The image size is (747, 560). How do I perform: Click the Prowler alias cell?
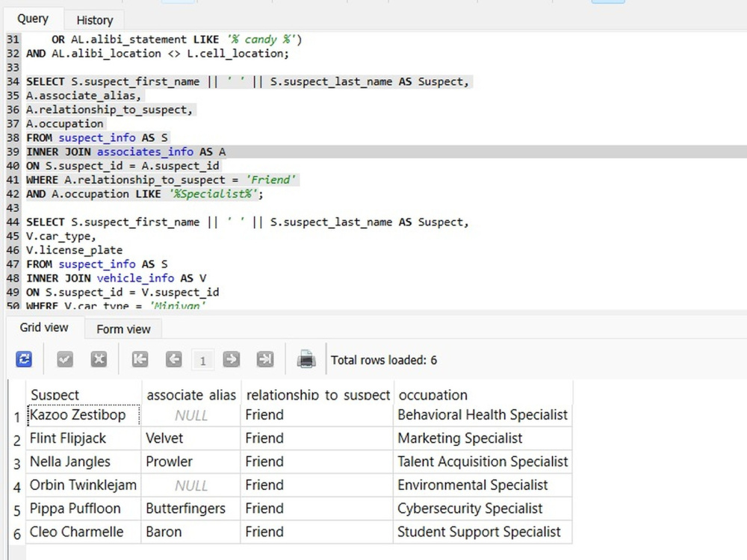point(191,461)
